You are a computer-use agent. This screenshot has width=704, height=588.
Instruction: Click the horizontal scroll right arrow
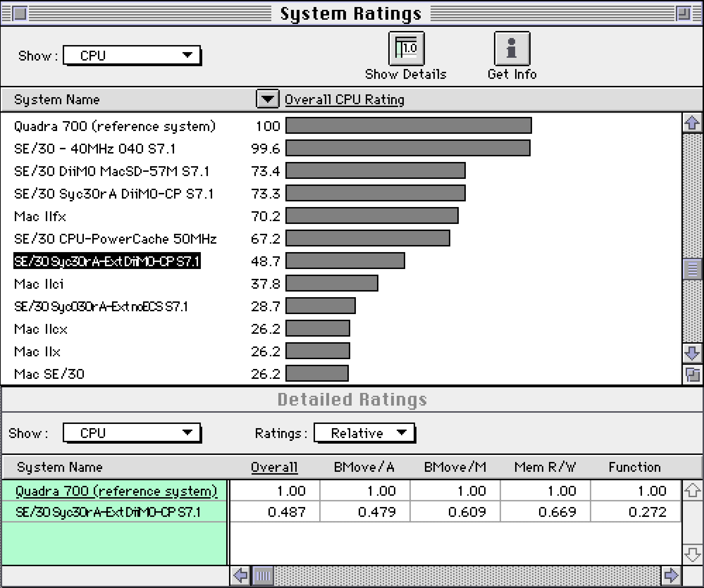(x=671, y=576)
